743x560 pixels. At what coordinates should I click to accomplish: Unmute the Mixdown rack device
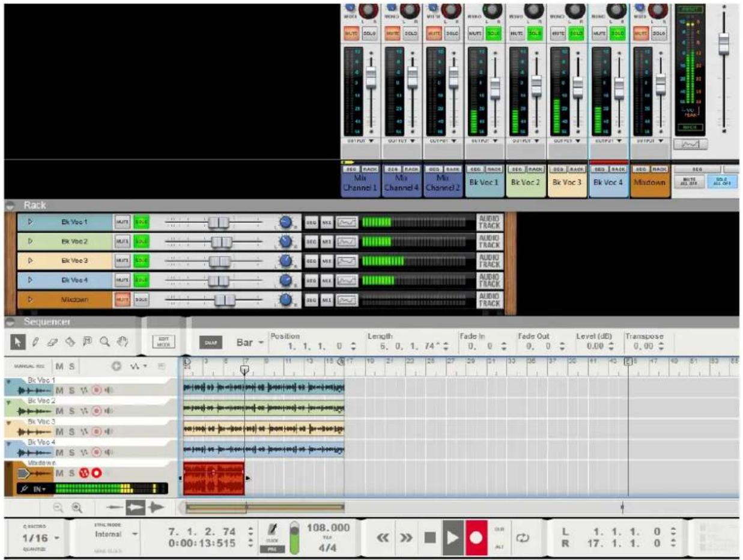click(122, 299)
